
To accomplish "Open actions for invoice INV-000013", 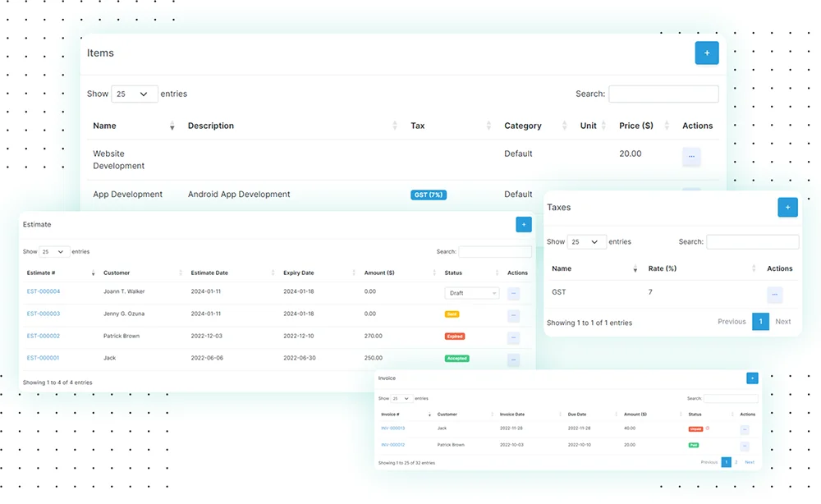I will [x=745, y=429].
